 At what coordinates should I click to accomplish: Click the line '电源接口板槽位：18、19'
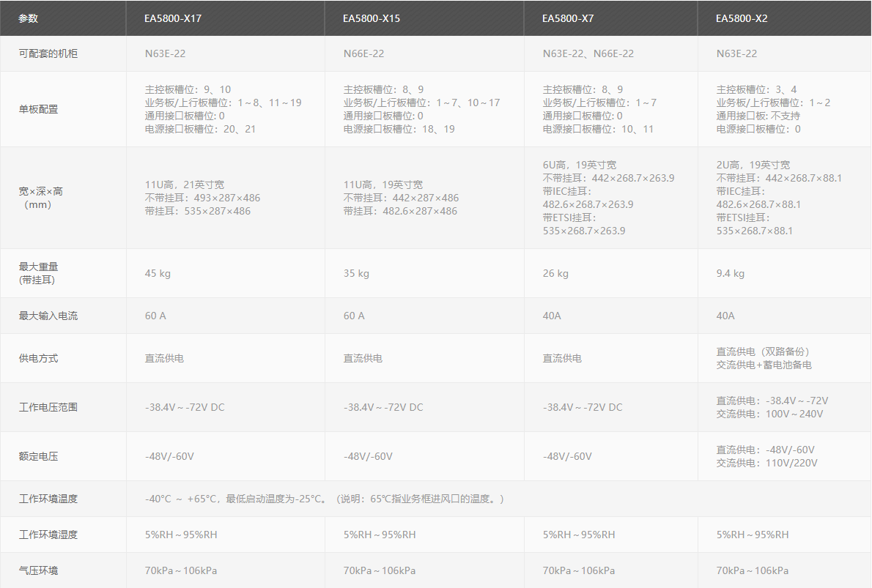(399, 129)
